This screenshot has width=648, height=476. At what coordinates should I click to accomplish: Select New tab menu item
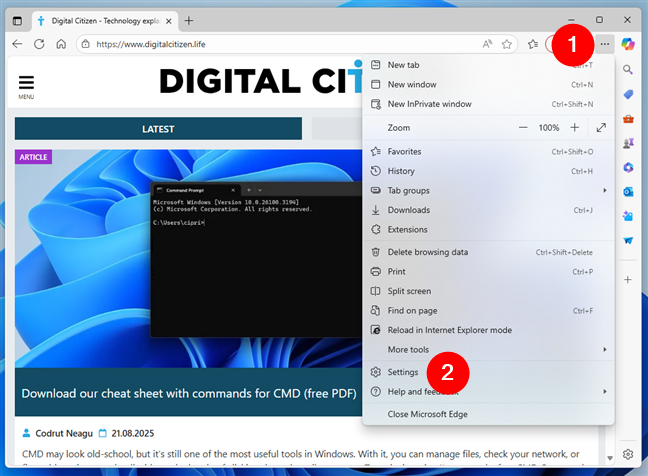[488, 65]
